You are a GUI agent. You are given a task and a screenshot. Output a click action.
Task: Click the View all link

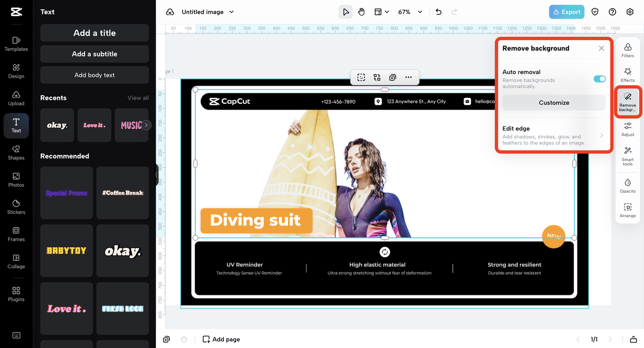pyautogui.click(x=138, y=98)
